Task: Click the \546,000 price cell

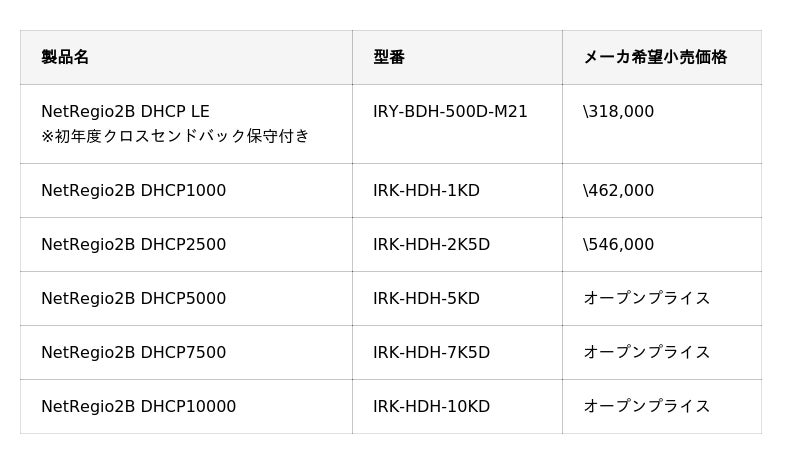Action: point(618,245)
